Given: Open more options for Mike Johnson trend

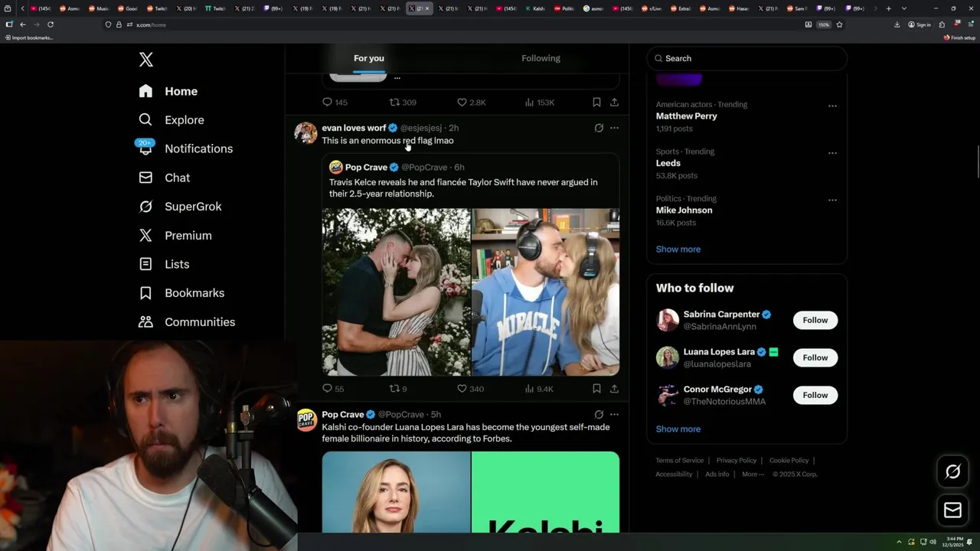Looking at the screenshot, I should click(x=832, y=200).
